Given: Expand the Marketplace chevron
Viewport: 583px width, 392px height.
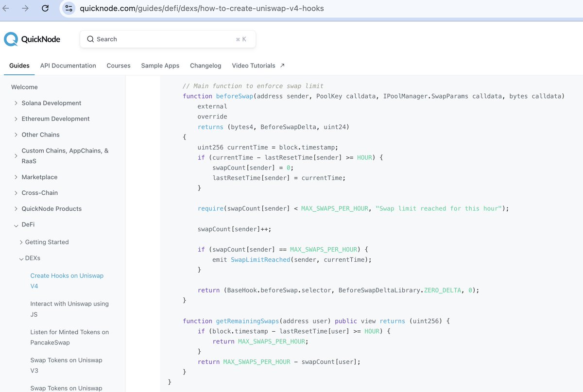Looking at the screenshot, I should pyautogui.click(x=16, y=177).
